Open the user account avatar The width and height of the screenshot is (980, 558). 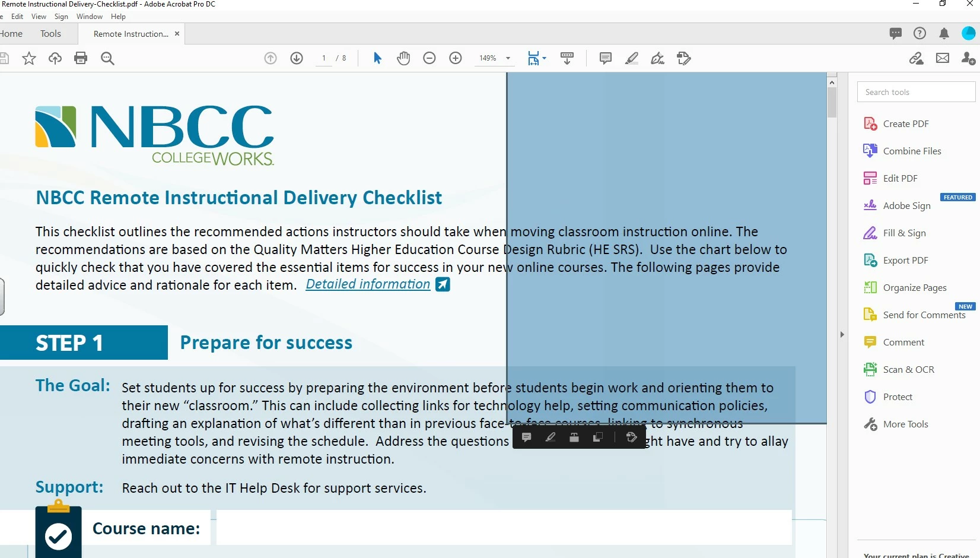tap(968, 33)
